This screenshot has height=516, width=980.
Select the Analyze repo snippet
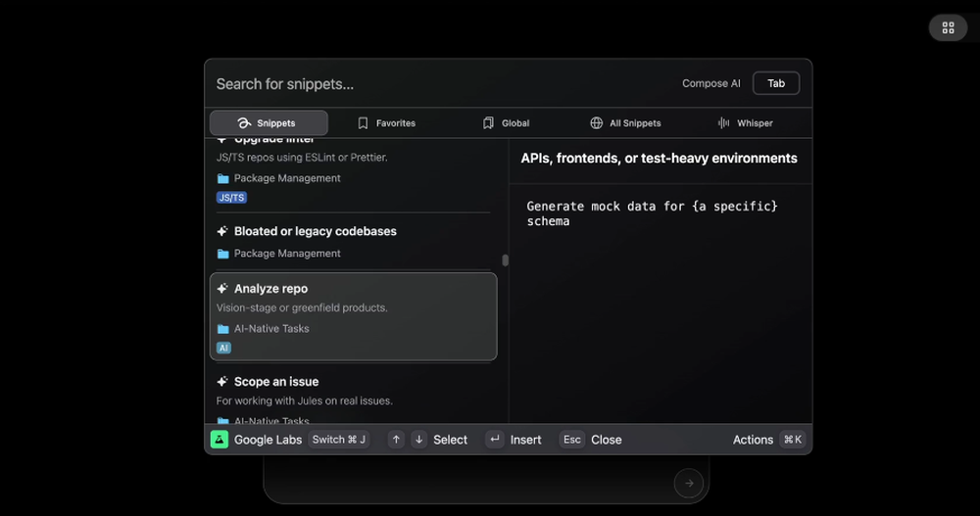click(353, 316)
